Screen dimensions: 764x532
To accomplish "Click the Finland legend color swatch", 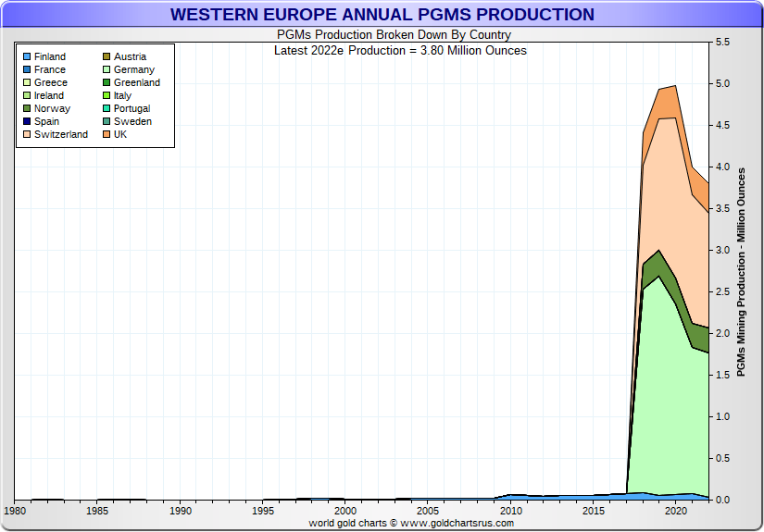I will (27, 57).
